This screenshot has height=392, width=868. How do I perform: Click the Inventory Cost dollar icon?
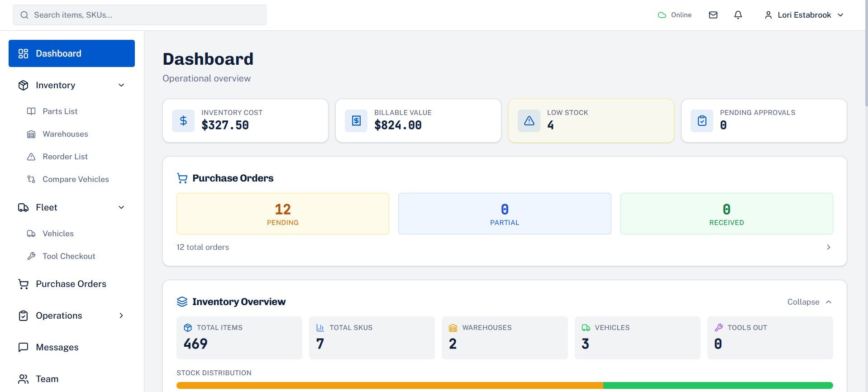tap(183, 121)
